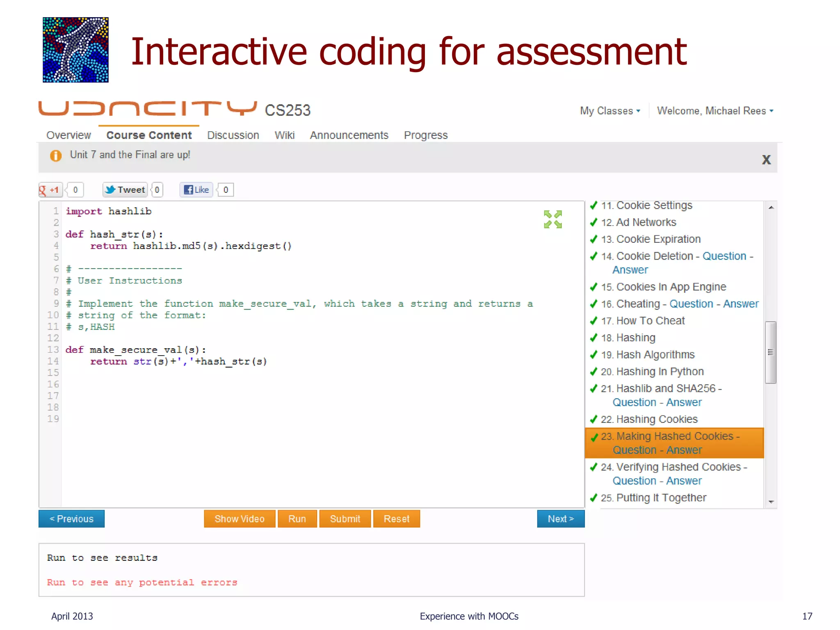Open Question link for 23. Making Hashed Cookies
The image size is (840, 630).
pyautogui.click(x=635, y=450)
